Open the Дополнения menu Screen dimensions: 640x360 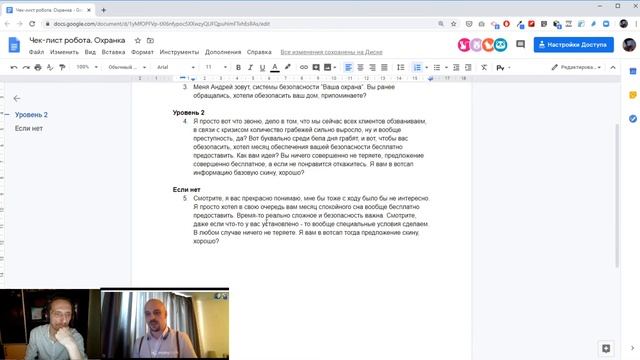[x=223, y=52]
